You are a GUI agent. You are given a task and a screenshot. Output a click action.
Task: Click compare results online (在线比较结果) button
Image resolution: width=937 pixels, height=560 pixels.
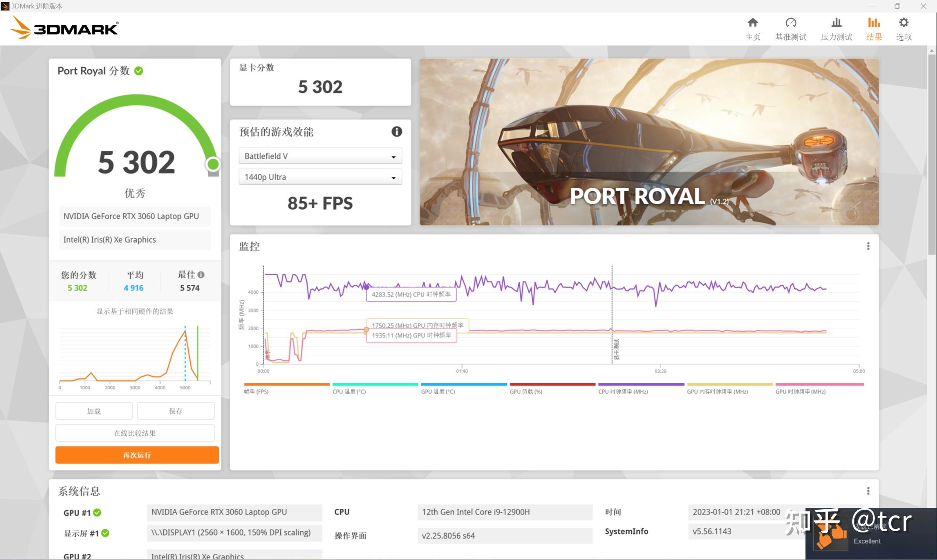(x=135, y=433)
